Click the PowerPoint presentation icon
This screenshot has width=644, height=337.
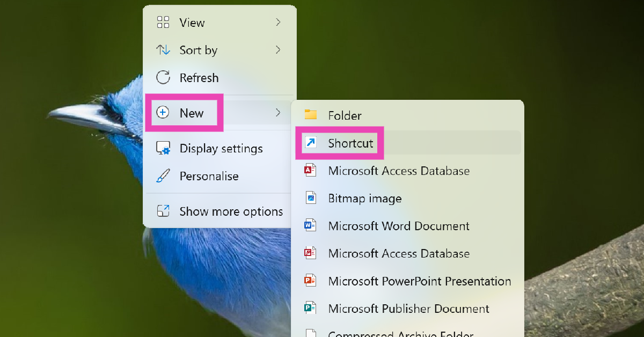[311, 281]
